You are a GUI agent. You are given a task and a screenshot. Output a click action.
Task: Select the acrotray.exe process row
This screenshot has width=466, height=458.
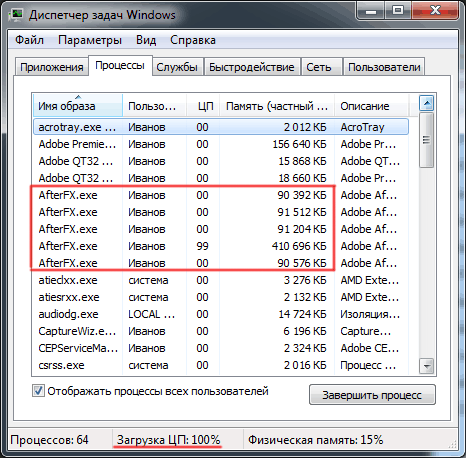(221, 127)
